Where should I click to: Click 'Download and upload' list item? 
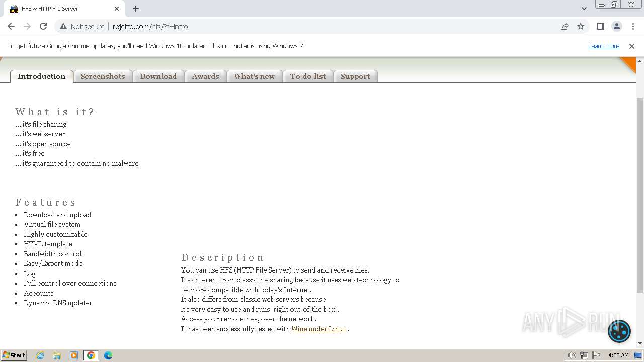[x=57, y=215]
